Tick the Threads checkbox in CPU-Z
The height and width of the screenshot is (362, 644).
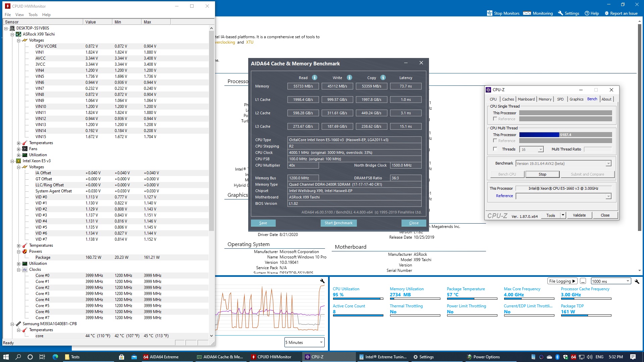[x=495, y=149]
